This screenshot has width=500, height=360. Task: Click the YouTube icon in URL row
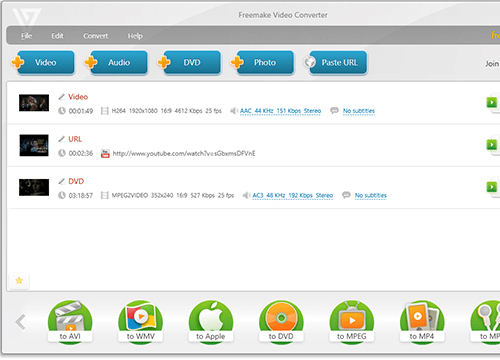pos(105,153)
